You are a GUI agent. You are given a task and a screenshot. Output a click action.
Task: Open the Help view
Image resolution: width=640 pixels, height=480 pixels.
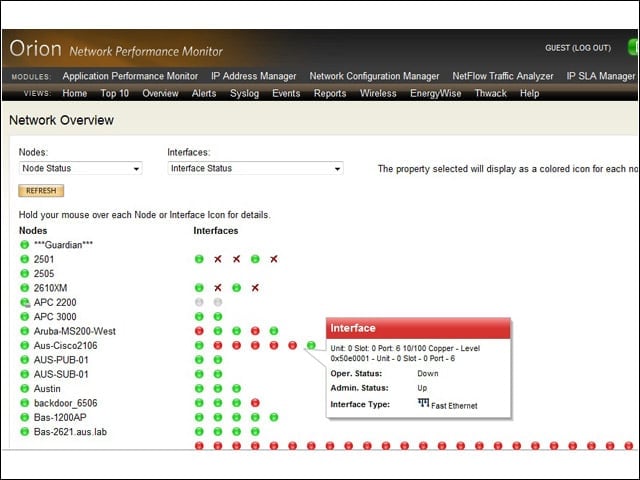529,93
